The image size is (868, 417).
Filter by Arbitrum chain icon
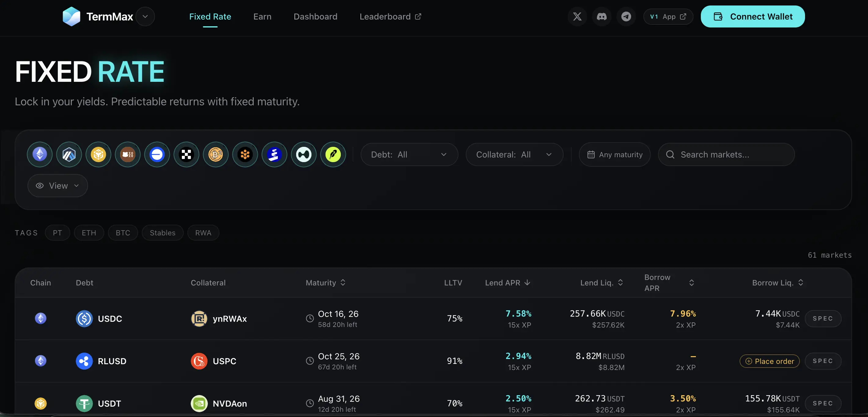coord(69,154)
